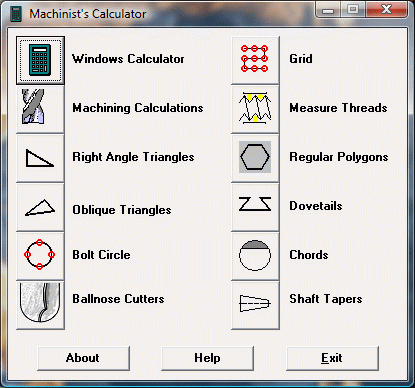
Task: Open the Chords circle icon
Action: (255, 256)
